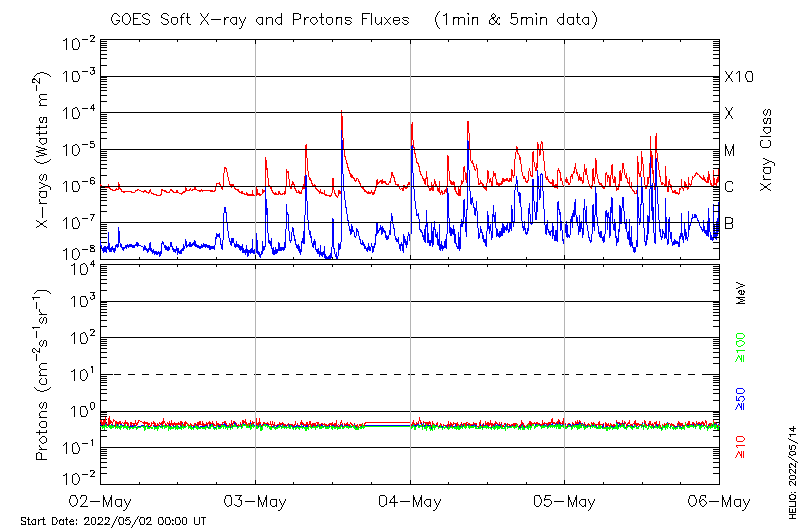Click the "C" flare class label
This screenshot has height=530, width=800.
(x=729, y=187)
